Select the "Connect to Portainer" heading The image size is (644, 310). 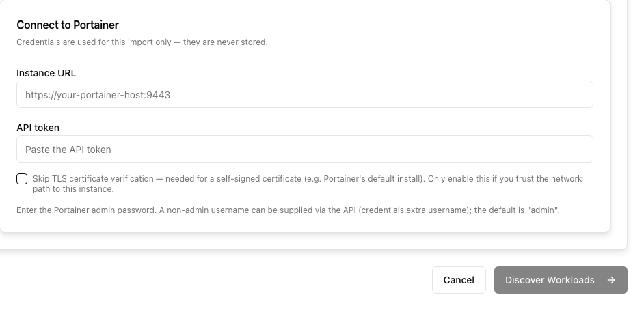68,25
